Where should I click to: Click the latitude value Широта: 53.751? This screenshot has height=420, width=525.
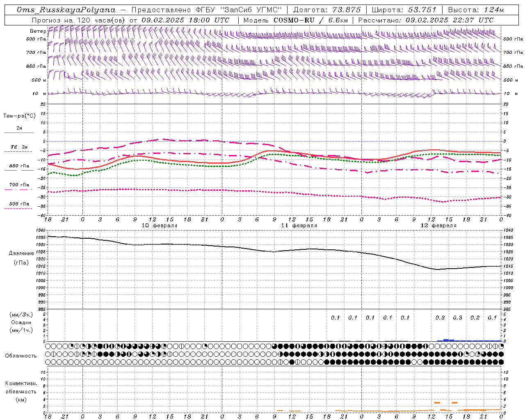tap(404, 10)
